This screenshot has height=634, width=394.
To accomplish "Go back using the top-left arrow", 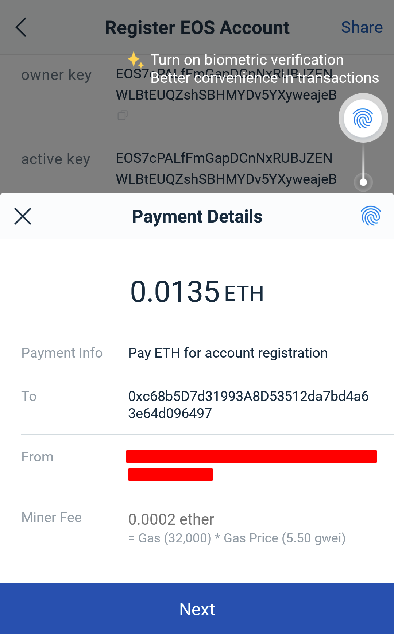I will [x=21, y=27].
